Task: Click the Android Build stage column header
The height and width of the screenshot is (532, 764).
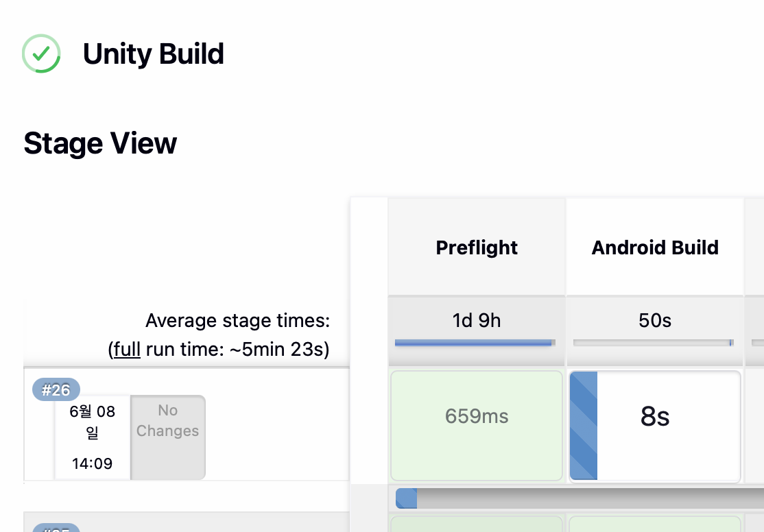Action: [x=655, y=247]
